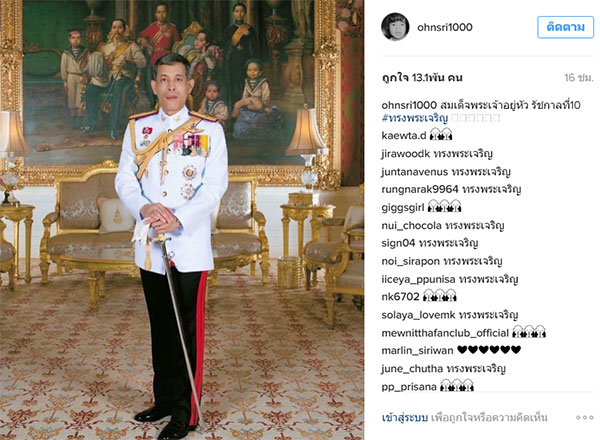Click the #ทรงพระเจริญ hashtag
Screen dimensions: 600x440
(x=414, y=118)
